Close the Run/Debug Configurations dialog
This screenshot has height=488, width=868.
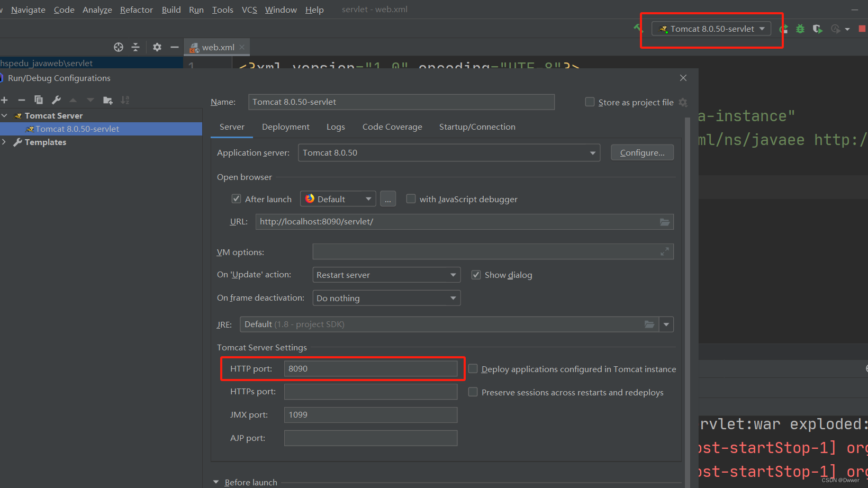pyautogui.click(x=683, y=78)
